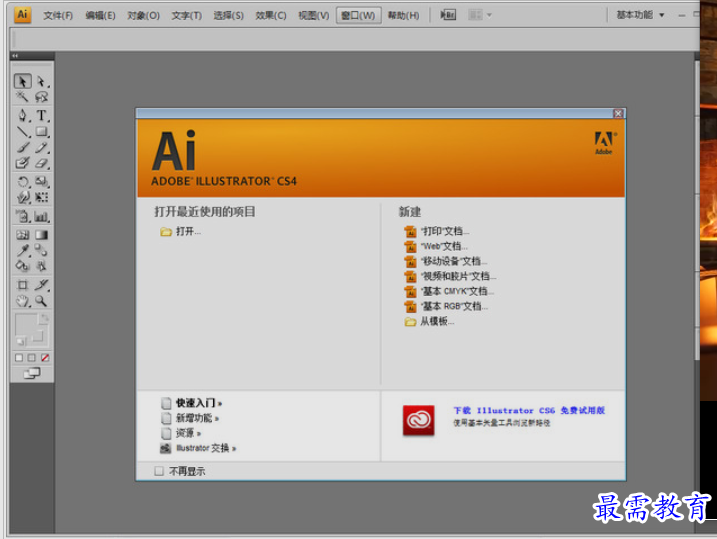Open the 编辑(E) menu
This screenshot has height=539, width=717.
coord(100,16)
